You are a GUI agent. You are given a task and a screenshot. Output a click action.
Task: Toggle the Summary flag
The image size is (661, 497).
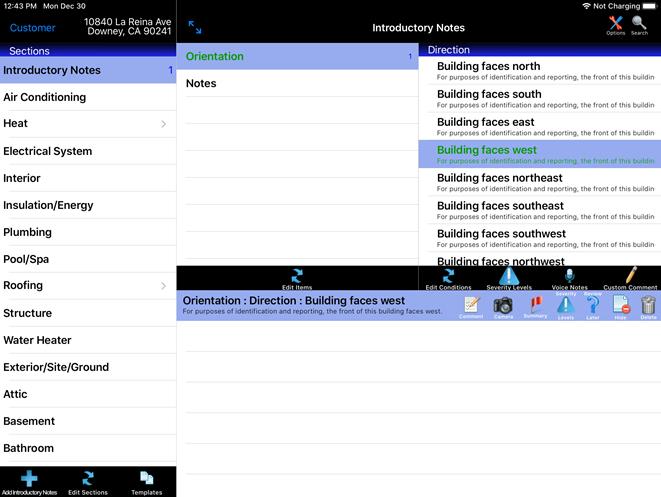tap(535, 306)
